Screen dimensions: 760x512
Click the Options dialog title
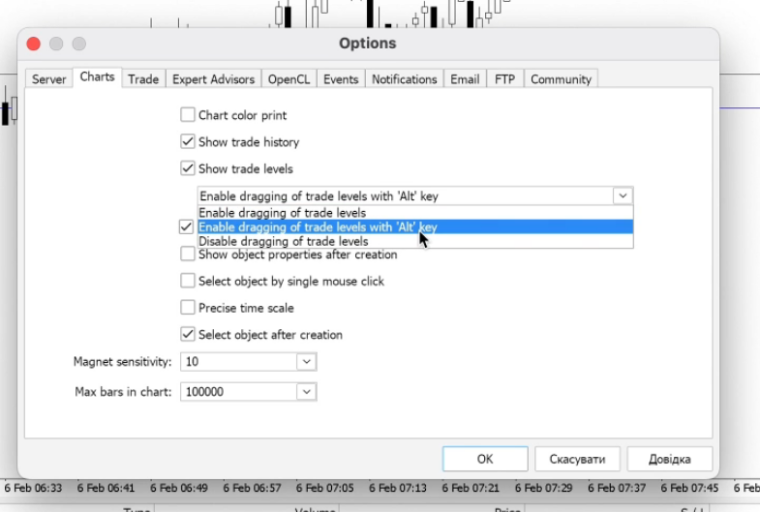point(367,43)
